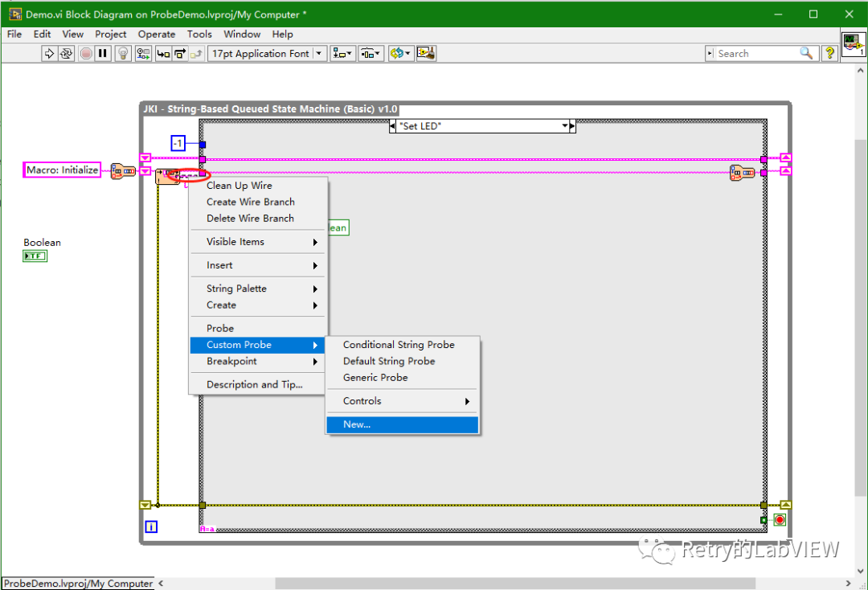Click the red loop stop terminal
Screen dimensions: 868x590
(x=780, y=520)
